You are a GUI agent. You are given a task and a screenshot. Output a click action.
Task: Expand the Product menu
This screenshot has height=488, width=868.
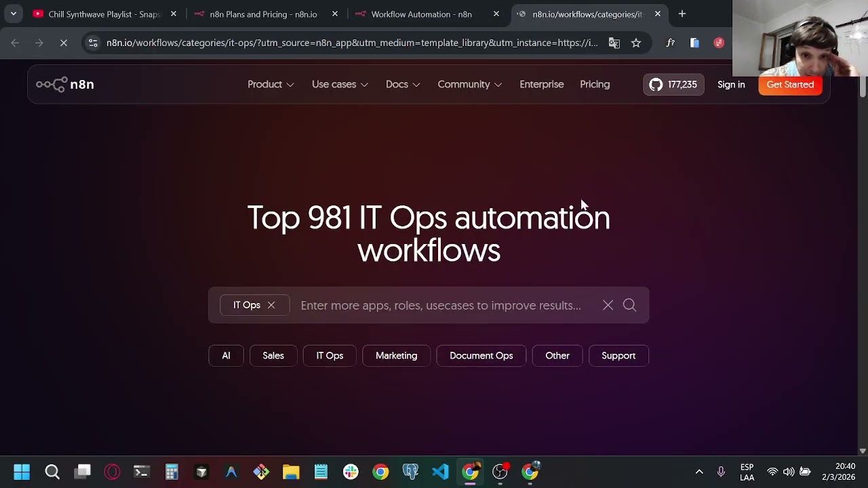coord(271,85)
